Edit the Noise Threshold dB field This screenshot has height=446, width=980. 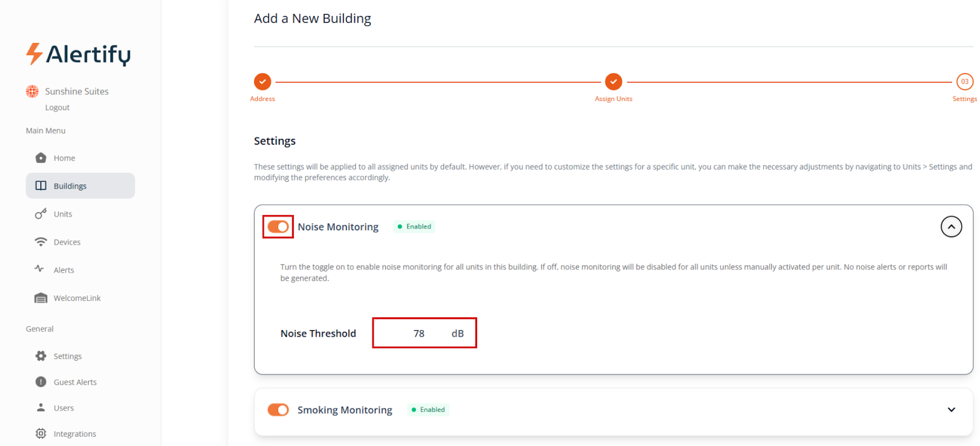420,333
